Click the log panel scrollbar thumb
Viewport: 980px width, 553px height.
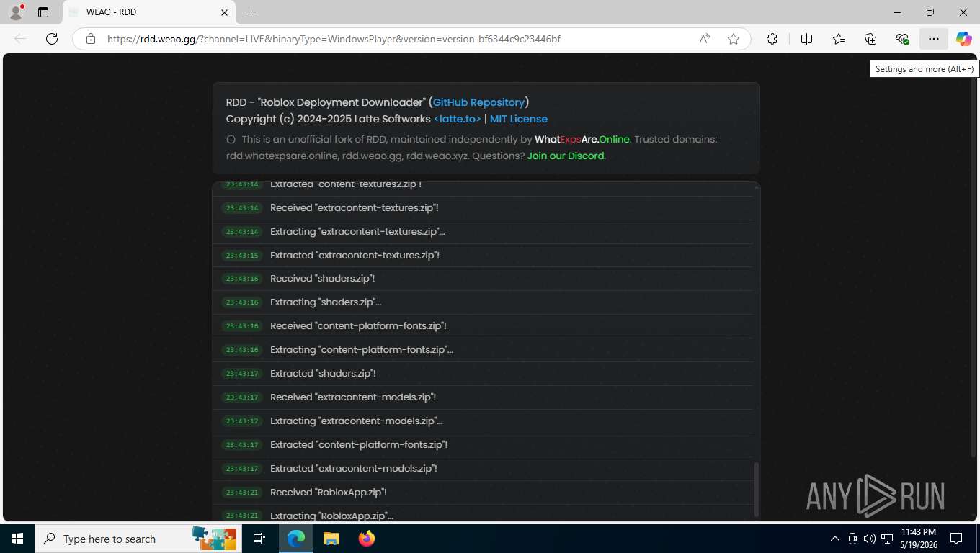pos(756,490)
